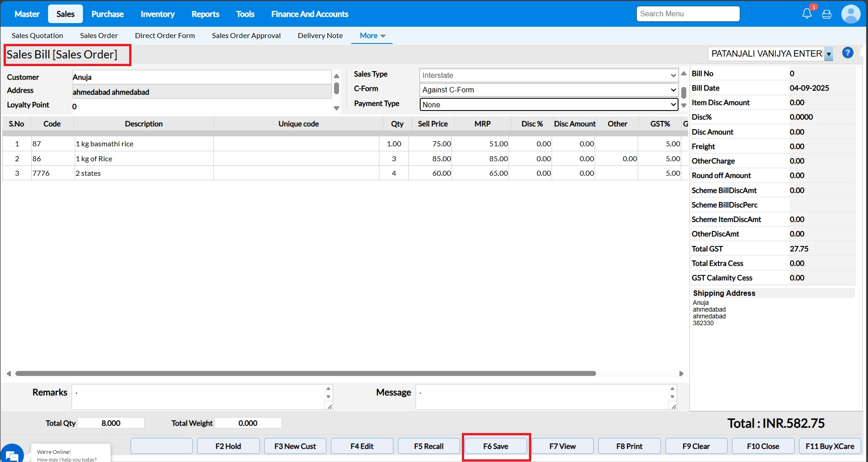Viewport: 868px width, 462px height.
Task: Switch to the Sales Quotation tab
Action: [37, 36]
